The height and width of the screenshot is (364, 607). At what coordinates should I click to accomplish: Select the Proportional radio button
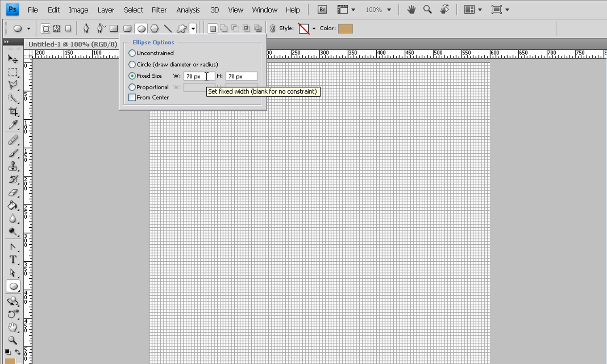[132, 87]
